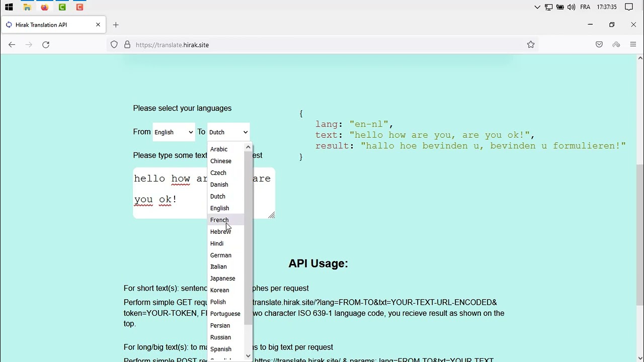
Task: Reload the current page
Action: pos(46,45)
